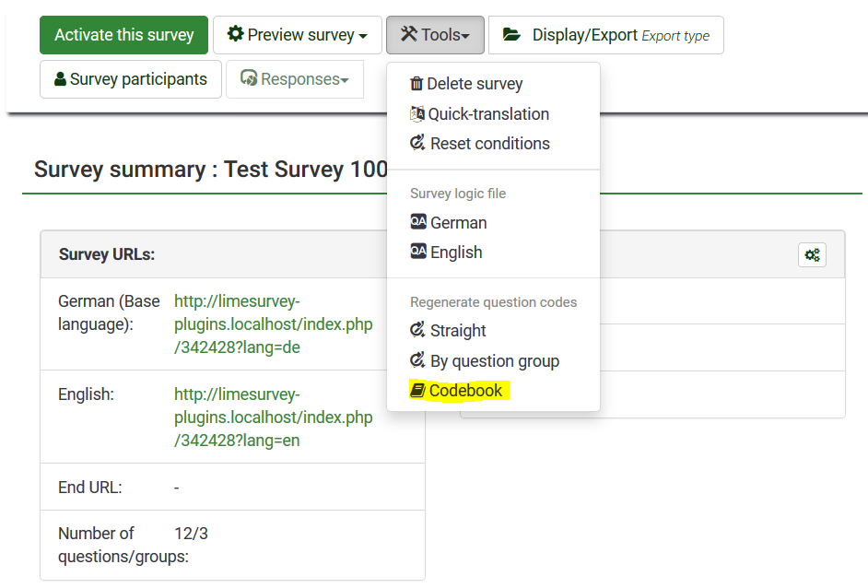This screenshot has width=868, height=588.
Task: Collapse the Tools dropdown menu
Action: point(435,35)
